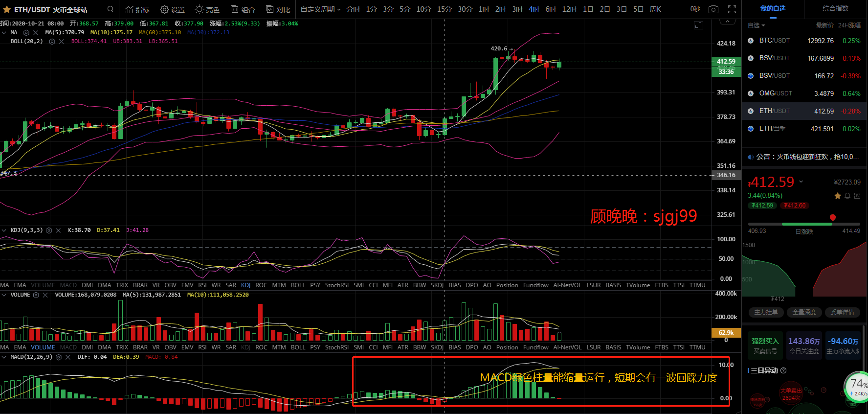Select EMA in the VOLUME pane indicator strip
Screen dimensions: 868x414
point(20,347)
